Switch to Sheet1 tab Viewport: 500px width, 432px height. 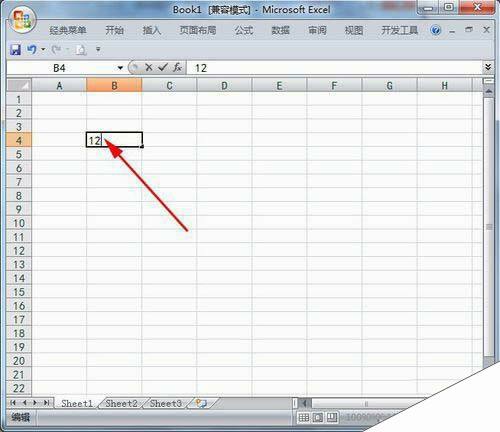(x=77, y=403)
